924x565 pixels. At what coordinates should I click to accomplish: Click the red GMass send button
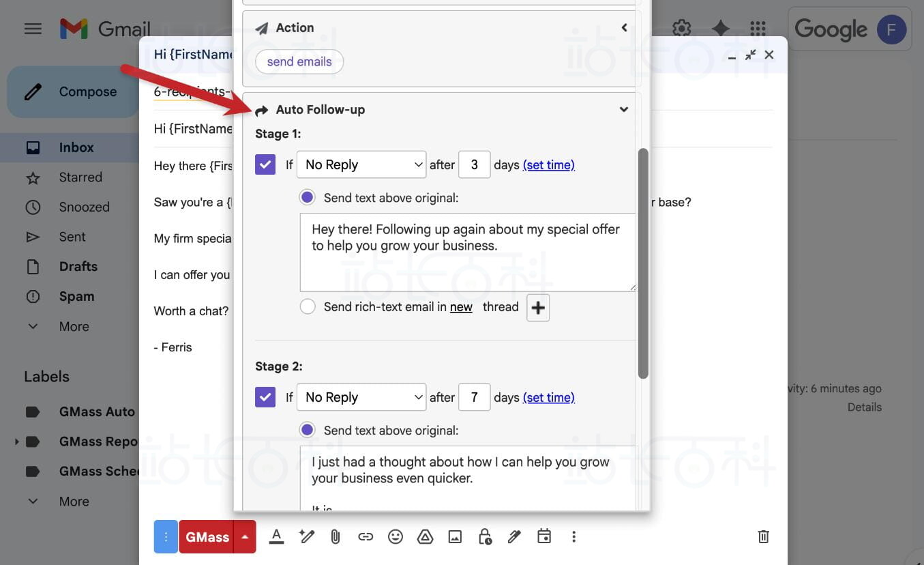pyautogui.click(x=207, y=537)
